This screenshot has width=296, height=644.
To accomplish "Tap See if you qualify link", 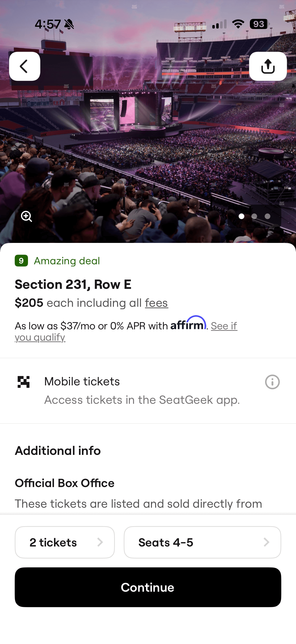I will 224,326.
